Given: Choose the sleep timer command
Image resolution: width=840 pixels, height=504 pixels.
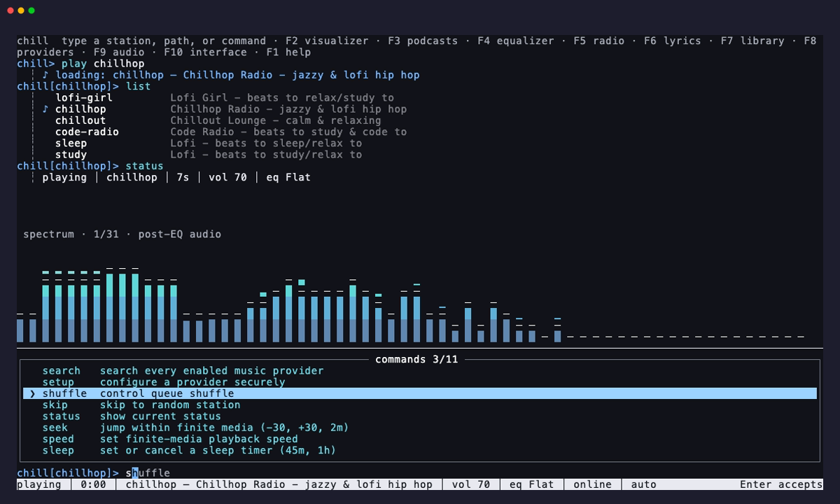Looking at the screenshot, I should [x=420, y=451].
